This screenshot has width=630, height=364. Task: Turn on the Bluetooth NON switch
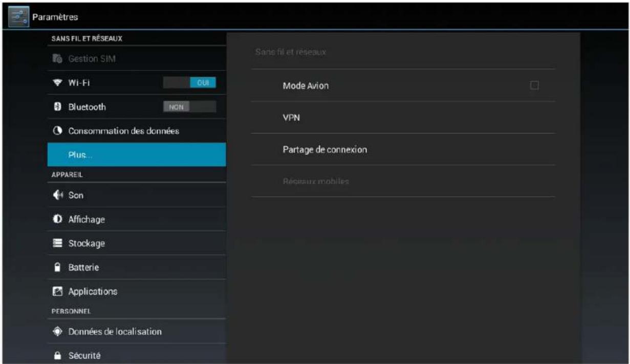[x=189, y=107]
